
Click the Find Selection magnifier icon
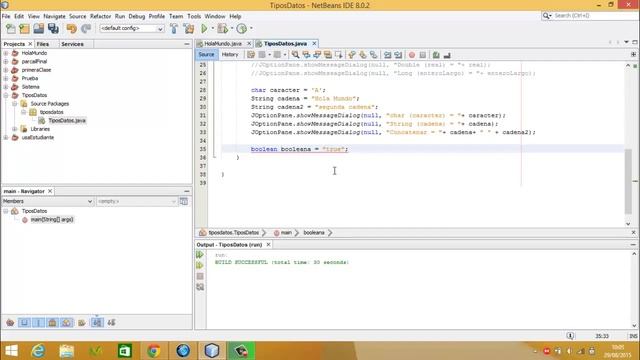295,55
